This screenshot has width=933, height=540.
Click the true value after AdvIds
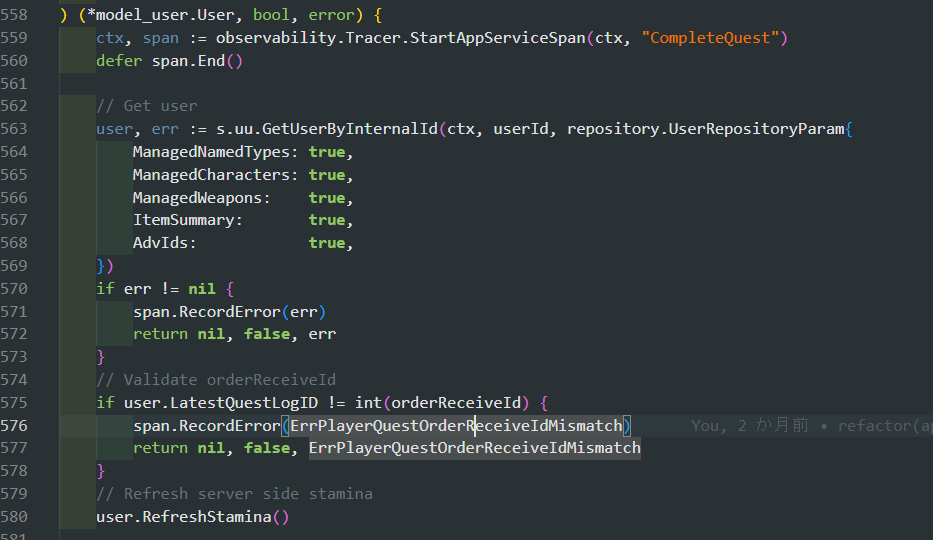point(327,243)
